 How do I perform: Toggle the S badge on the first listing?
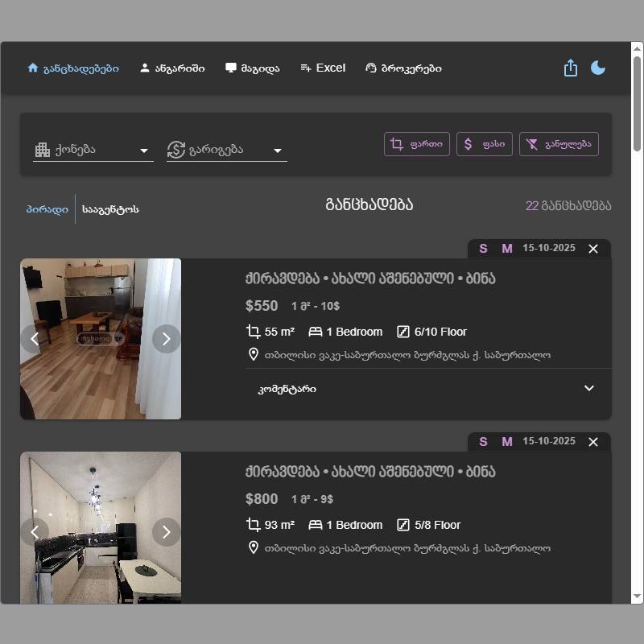pos(483,249)
